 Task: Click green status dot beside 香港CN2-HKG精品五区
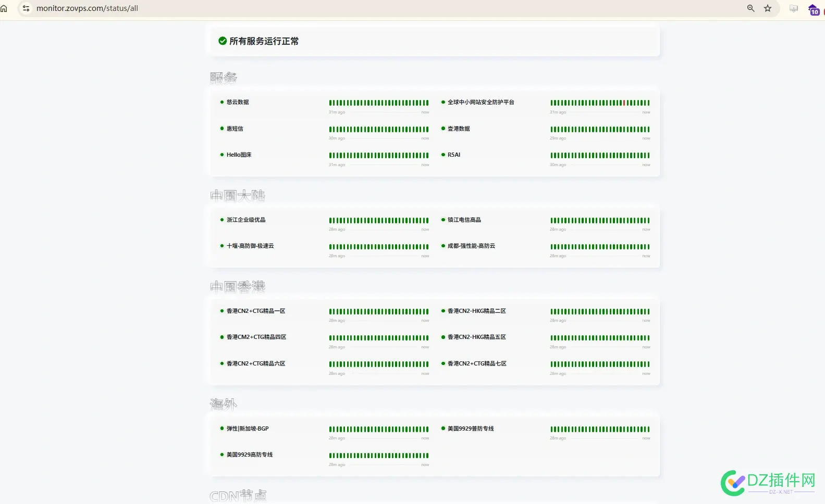(443, 337)
